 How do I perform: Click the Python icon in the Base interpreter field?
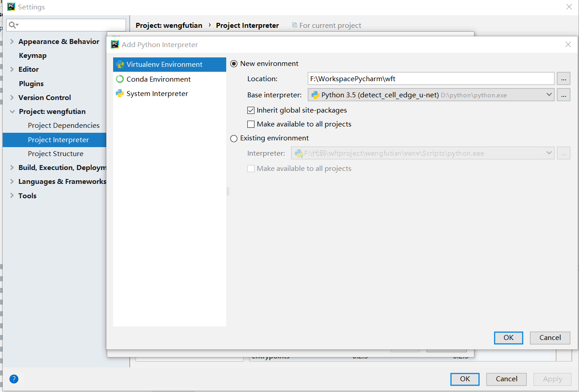click(315, 95)
